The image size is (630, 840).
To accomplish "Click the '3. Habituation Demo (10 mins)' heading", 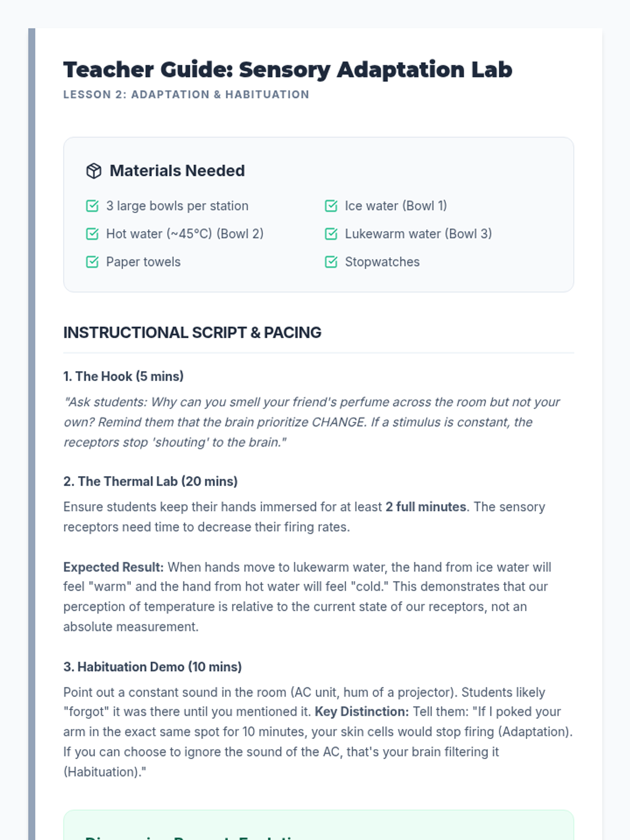I will coord(153,667).
